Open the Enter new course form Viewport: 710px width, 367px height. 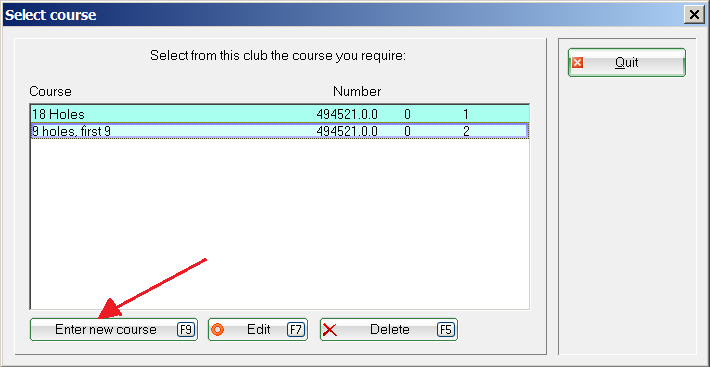pos(114,329)
